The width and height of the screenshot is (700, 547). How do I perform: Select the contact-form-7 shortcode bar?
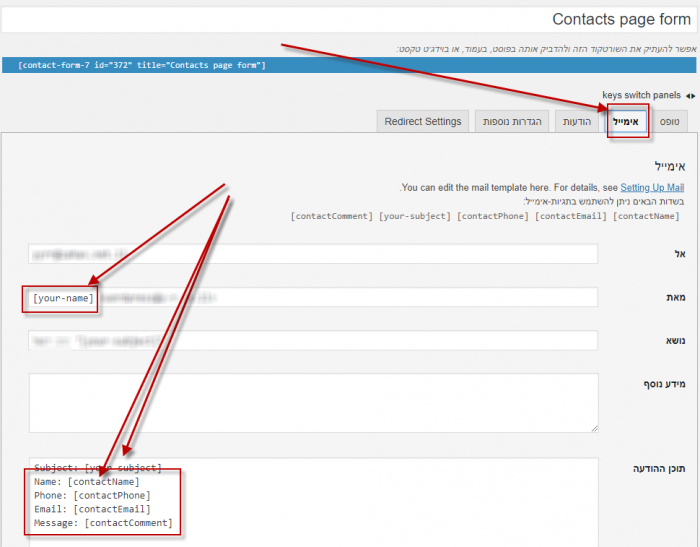point(350,65)
